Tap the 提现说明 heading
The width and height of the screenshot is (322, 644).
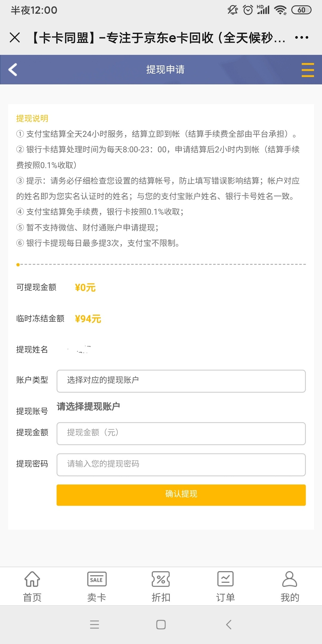point(32,118)
